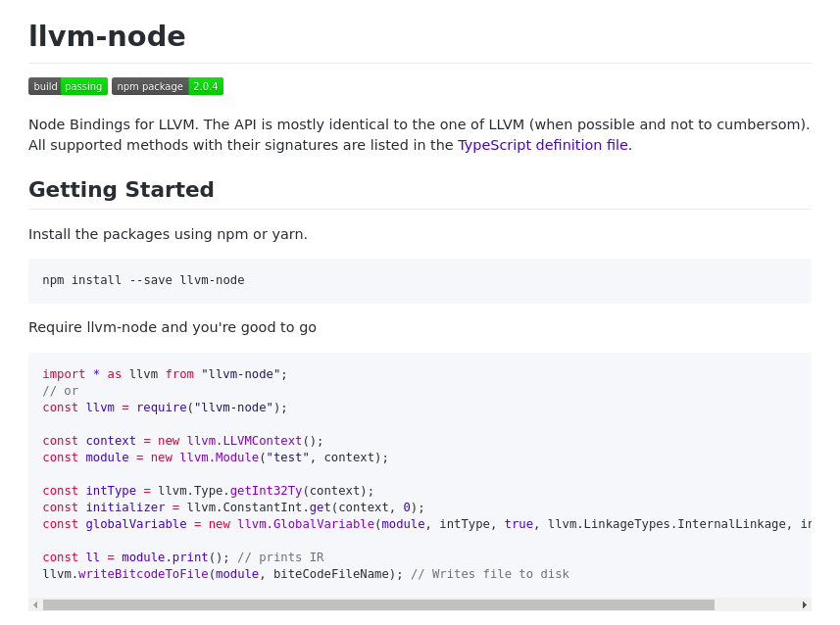
Task: Click the Getting Started heading
Action: (x=122, y=190)
